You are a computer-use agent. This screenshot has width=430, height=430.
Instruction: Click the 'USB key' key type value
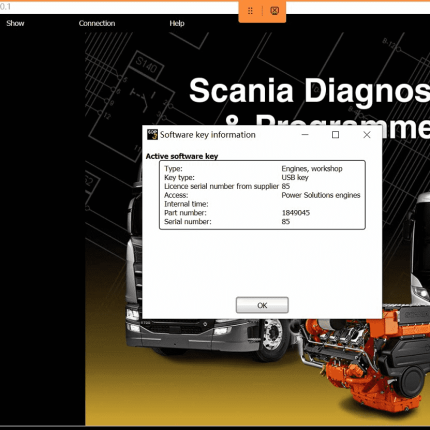point(295,177)
